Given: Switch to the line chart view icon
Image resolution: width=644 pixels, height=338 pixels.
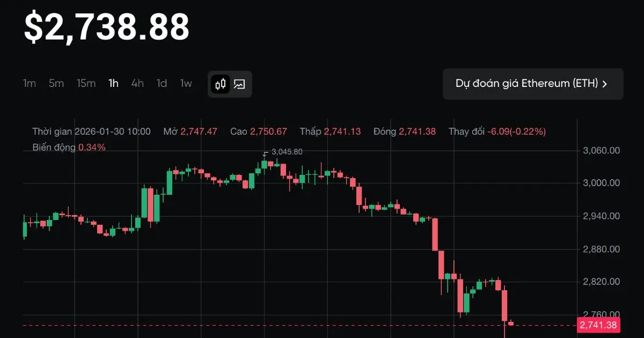Looking at the screenshot, I should tap(239, 84).
